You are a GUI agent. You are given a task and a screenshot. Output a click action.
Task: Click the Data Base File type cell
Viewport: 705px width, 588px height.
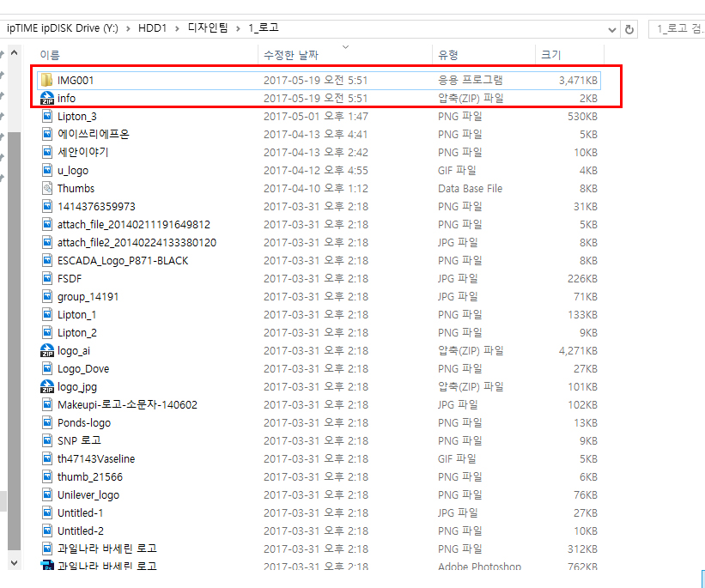[x=470, y=188]
